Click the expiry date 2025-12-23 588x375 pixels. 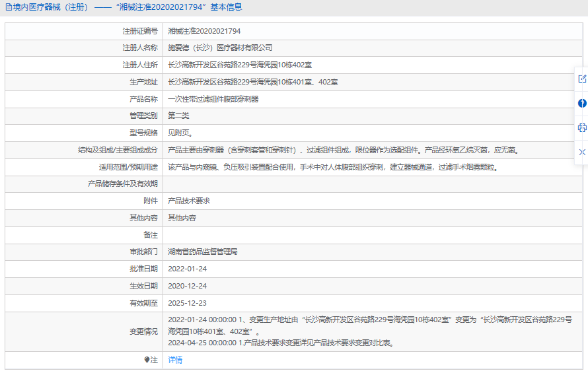point(188,303)
